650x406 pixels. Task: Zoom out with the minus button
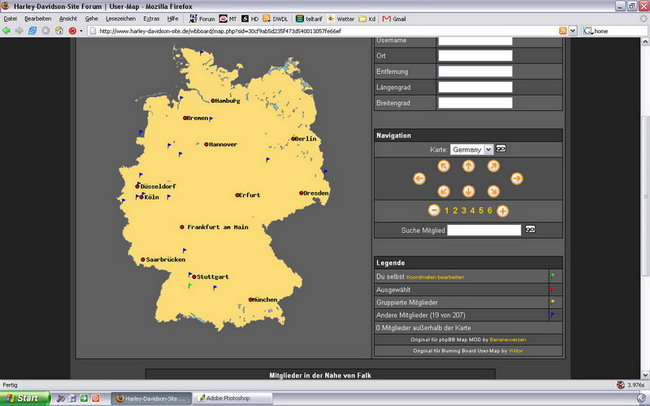click(433, 210)
